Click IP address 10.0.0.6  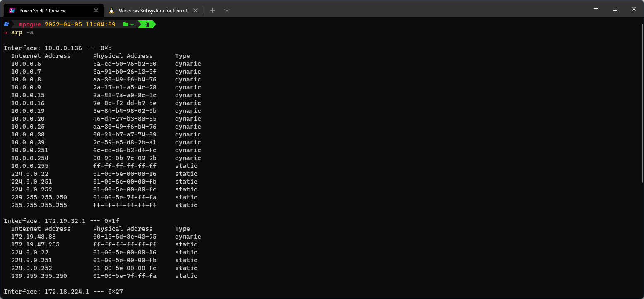tap(26, 64)
